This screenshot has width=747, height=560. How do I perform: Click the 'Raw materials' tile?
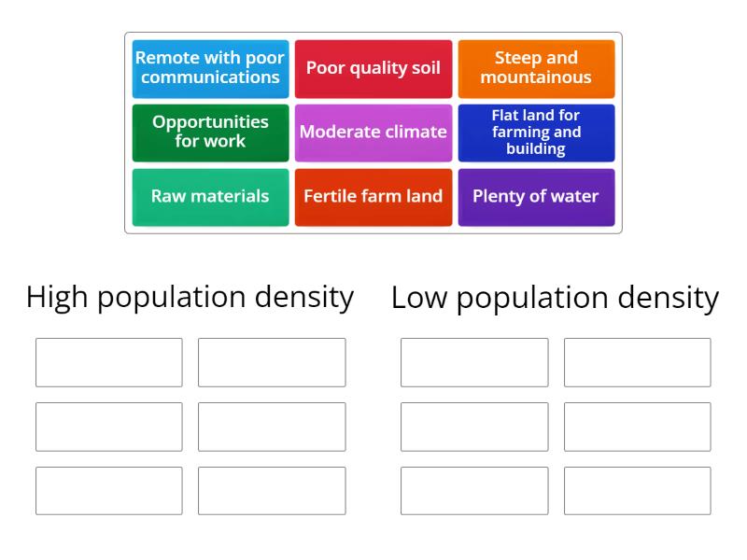pyautogui.click(x=210, y=196)
